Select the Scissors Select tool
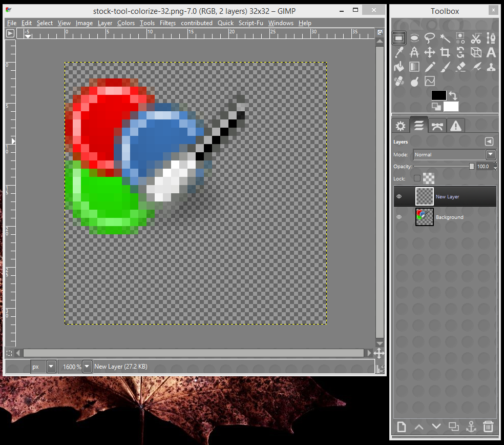The width and height of the screenshot is (504, 445). 476,38
